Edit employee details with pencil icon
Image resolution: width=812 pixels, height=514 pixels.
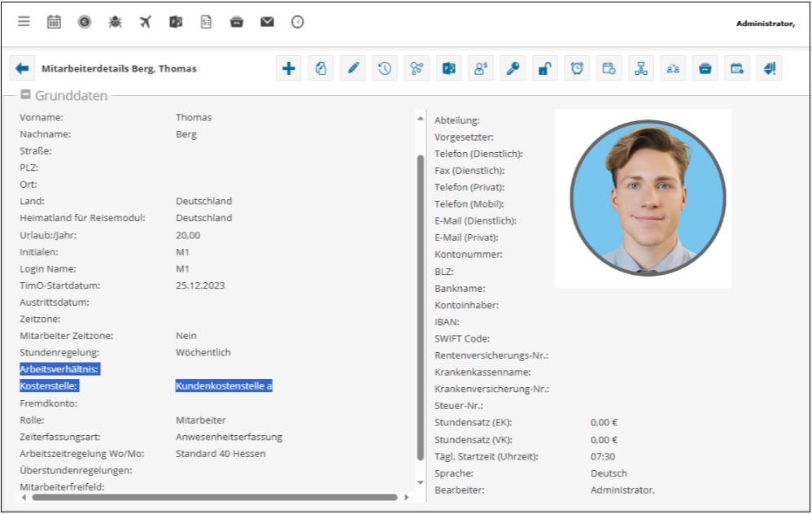(x=353, y=69)
